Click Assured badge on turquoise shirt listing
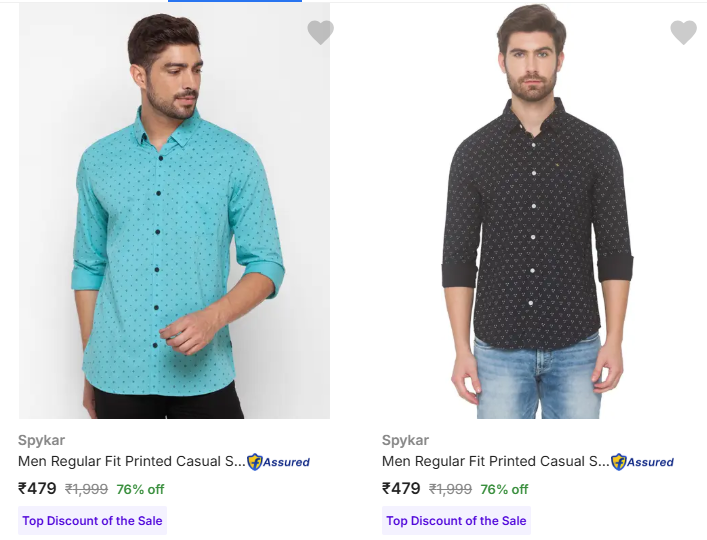Image resolution: width=707 pixels, height=540 pixels. tap(279, 462)
